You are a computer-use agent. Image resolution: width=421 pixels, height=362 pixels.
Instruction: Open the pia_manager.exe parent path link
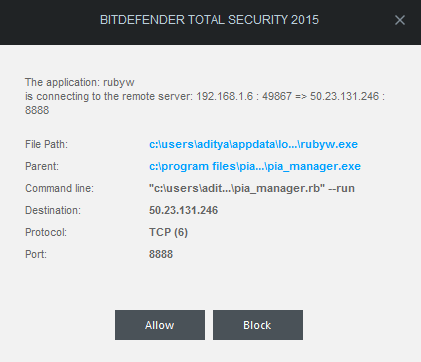pos(255,166)
